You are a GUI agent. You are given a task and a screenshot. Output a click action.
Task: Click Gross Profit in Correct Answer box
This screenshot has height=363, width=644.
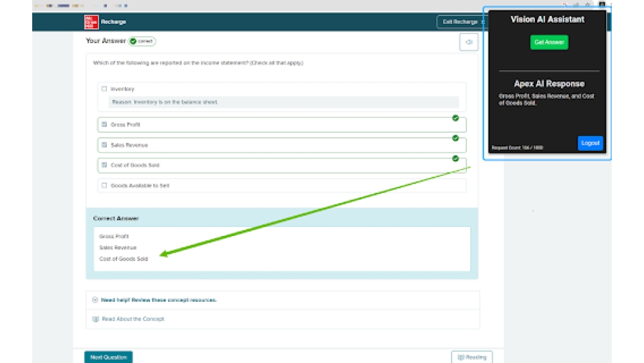[x=114, y=237]
